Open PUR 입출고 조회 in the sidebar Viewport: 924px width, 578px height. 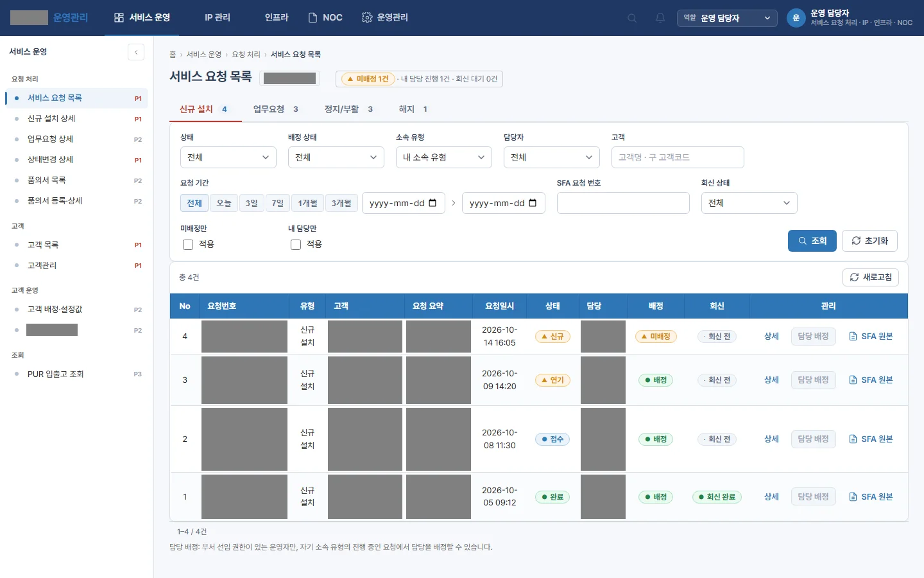pos(77,374)
